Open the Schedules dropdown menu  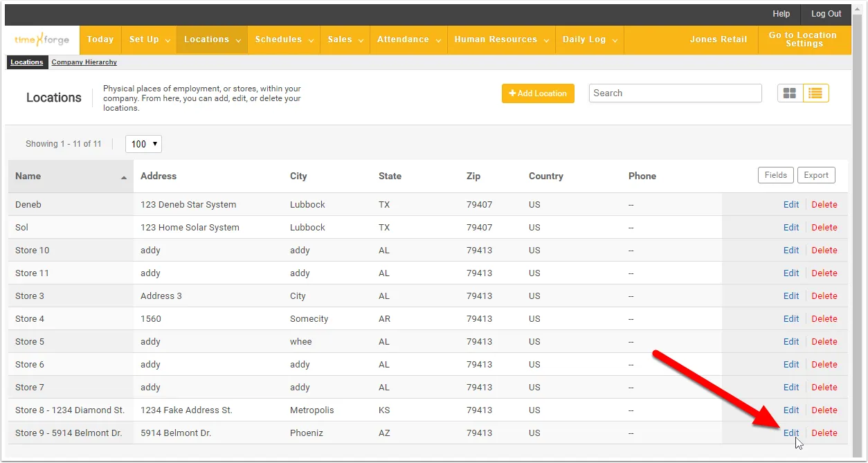click(283, 39)
